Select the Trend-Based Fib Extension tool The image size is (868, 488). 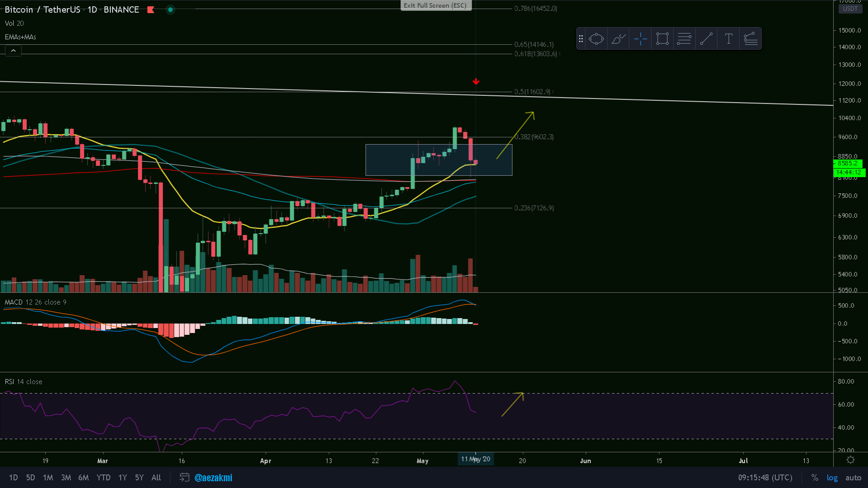pos(750,39)
